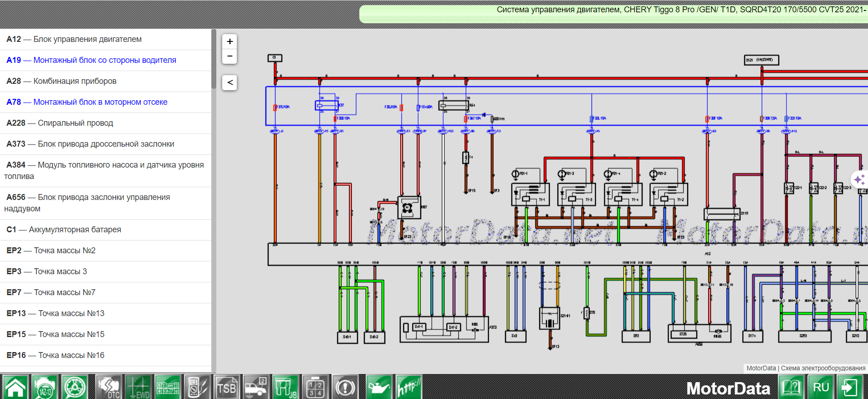
Task: Click the warning lamp indicator icon
Action: click(345, 387)
